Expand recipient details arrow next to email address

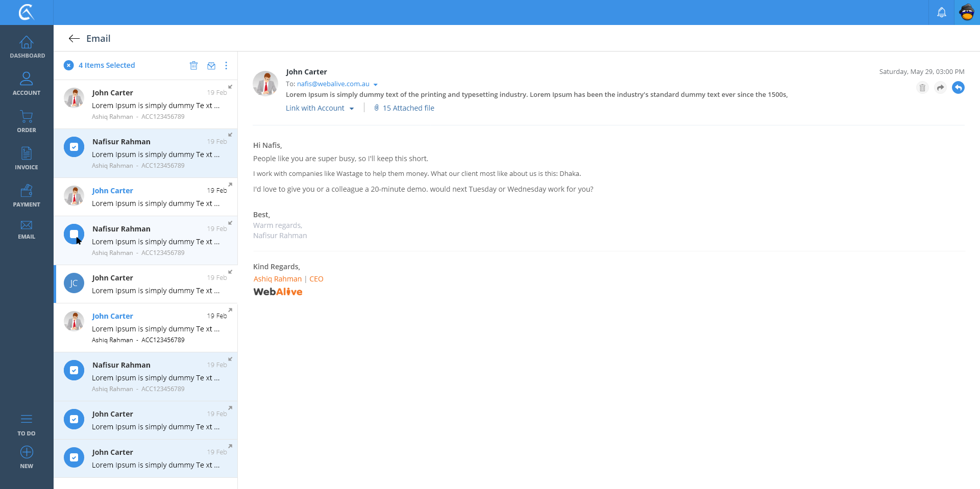point(376,85)
